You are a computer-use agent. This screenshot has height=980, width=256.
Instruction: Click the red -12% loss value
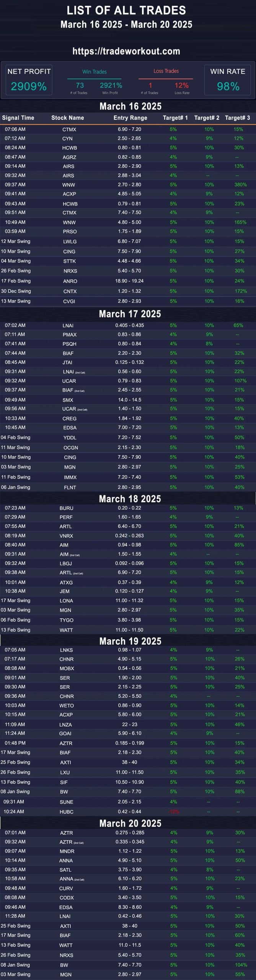tap(174, 812)
